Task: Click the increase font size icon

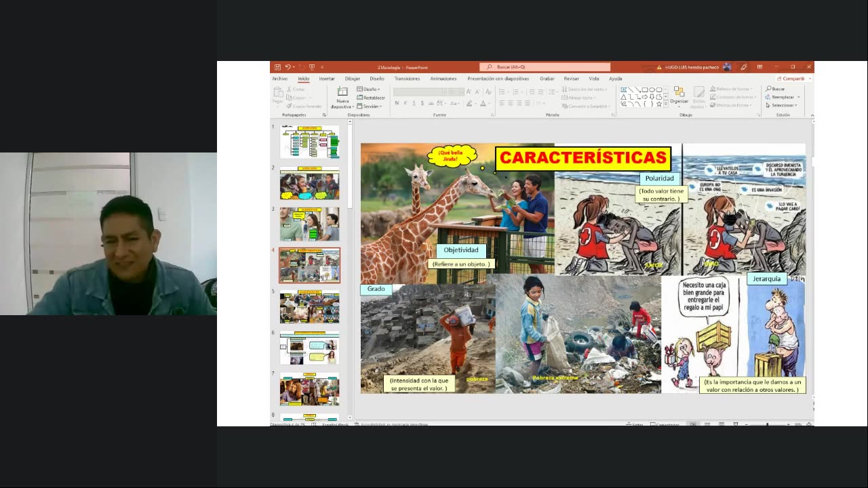Action: [x=469, y=91]
